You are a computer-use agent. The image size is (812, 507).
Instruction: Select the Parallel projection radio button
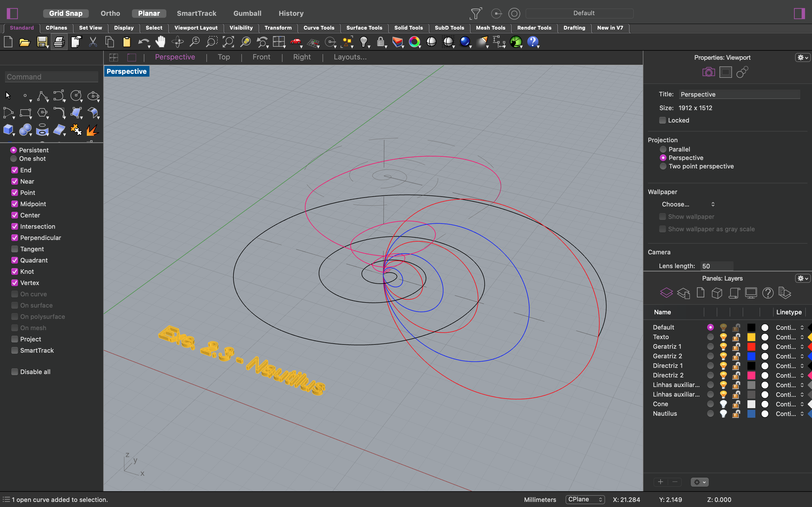[663, 149]
